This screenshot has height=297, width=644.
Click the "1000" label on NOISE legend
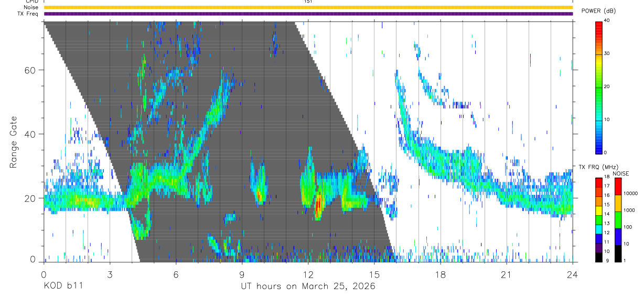tap(629, 210)
